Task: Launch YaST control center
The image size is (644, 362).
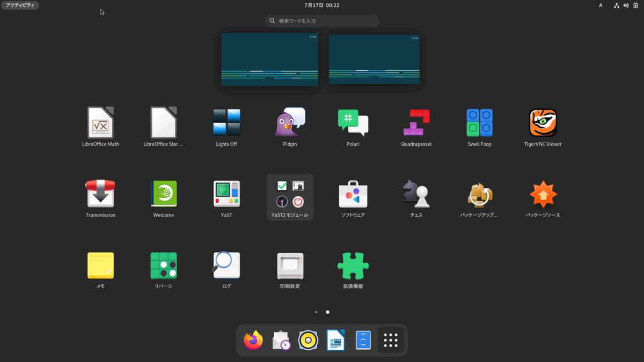Action: (226, 198)
